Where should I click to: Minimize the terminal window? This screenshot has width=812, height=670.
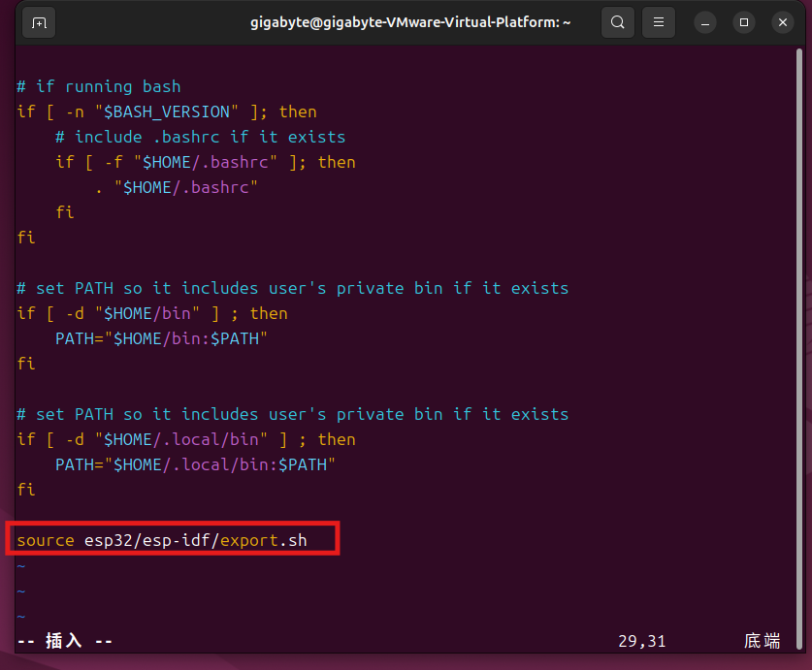[x=705, y=21]
